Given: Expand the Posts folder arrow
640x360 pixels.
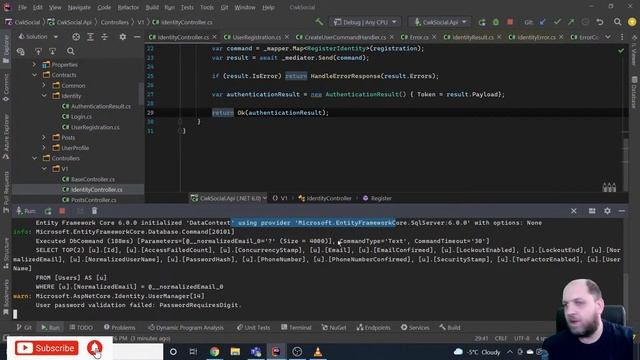Looking at the screenshot, I should 44,138.
